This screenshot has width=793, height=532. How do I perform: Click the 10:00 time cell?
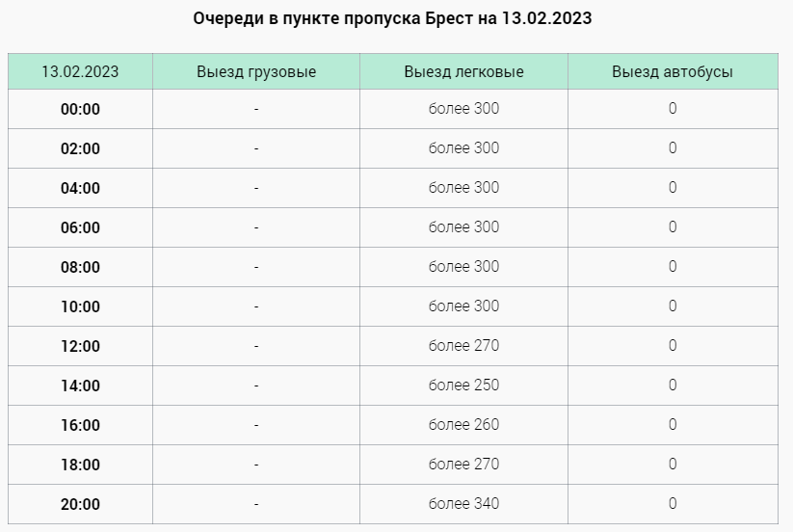click(x=80, y=306)
